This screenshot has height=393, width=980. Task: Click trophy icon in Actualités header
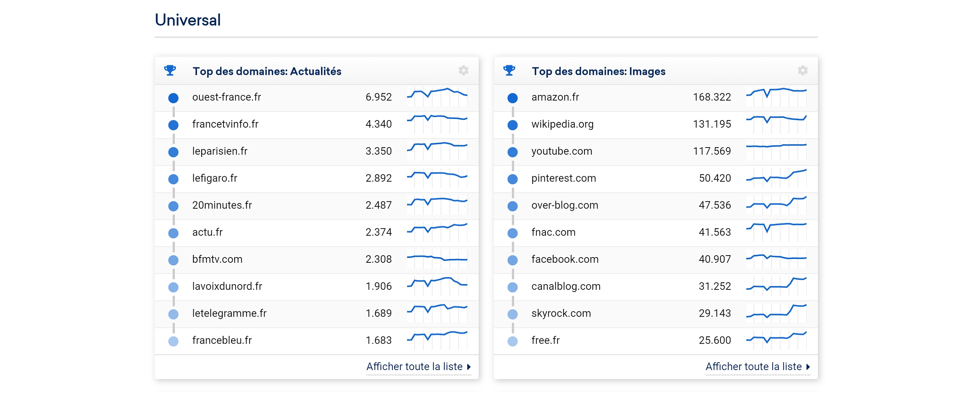tap(170, 71)
